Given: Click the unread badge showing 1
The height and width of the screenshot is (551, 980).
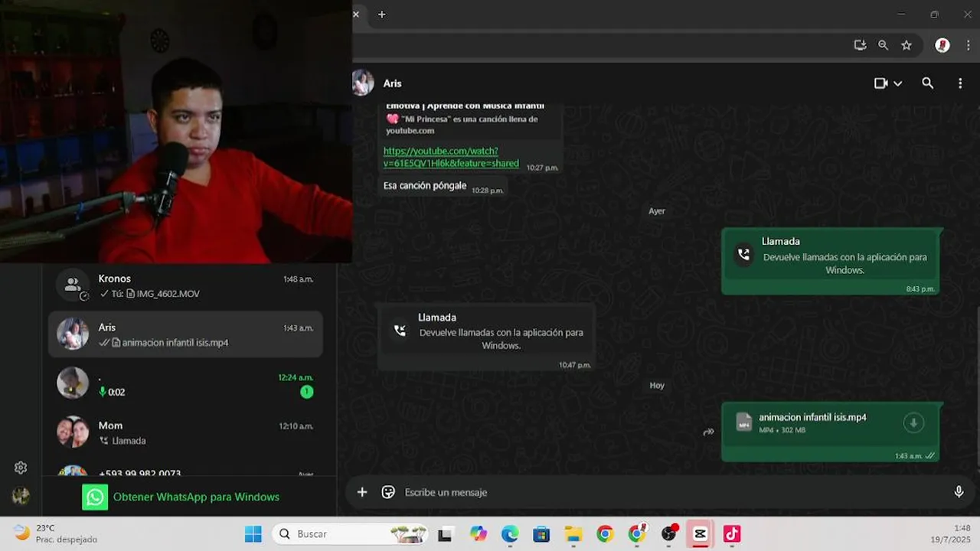Looking at the screenshot, I should coord(306,392).
